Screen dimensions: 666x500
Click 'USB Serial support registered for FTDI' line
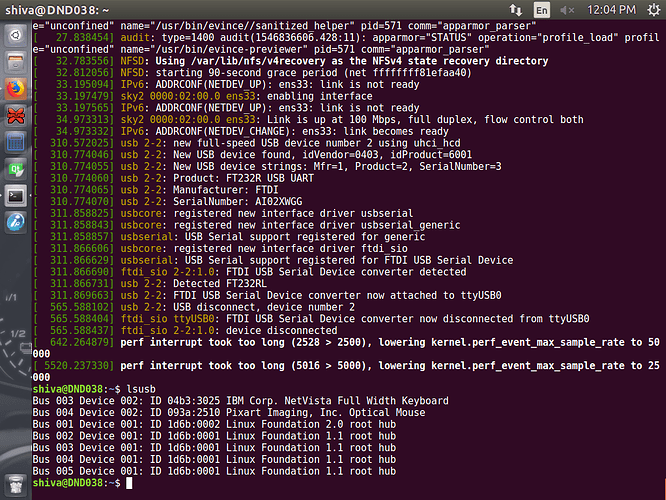click(x=273, y=260)
